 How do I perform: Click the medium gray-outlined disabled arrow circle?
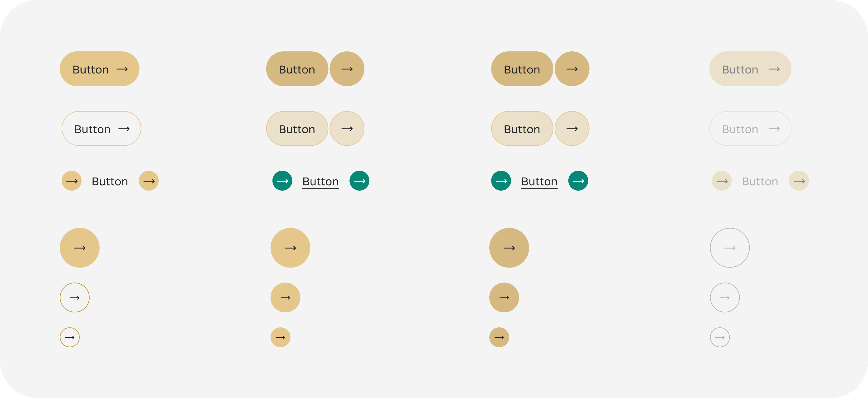(x=724, y=298)
